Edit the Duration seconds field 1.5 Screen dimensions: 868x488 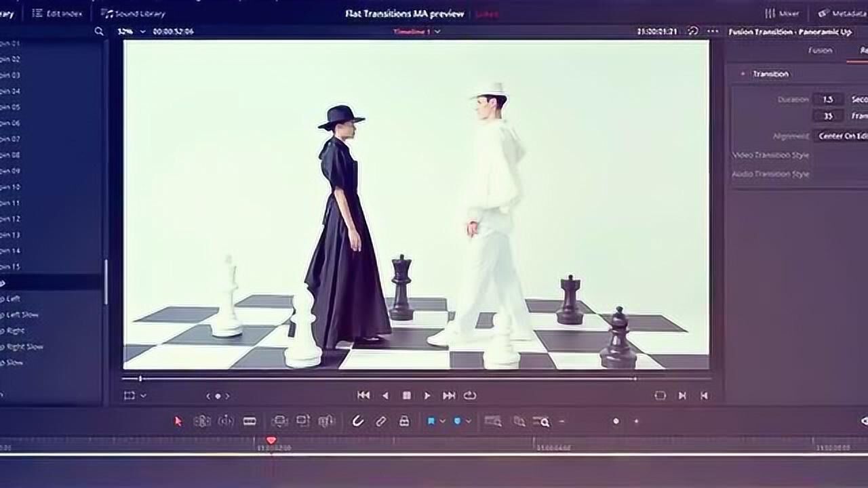pos(828,99)
